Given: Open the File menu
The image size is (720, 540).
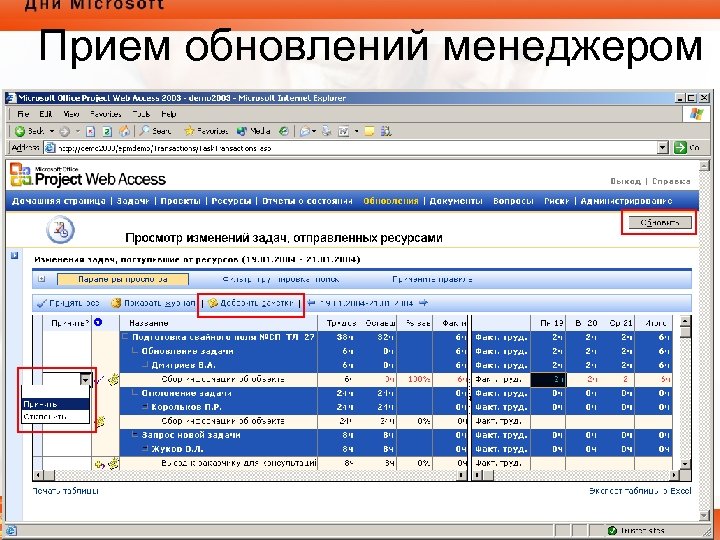Looking at the screenshot, I should coord(23,114).
